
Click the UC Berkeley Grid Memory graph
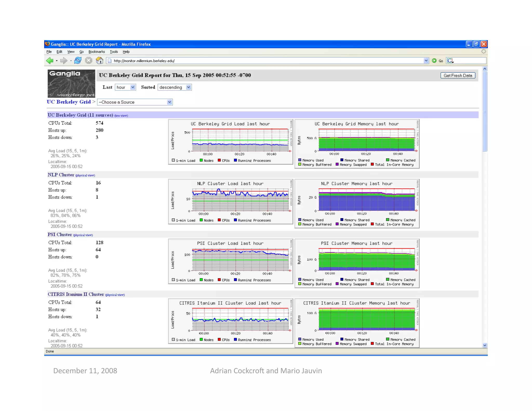coord(357,144)
